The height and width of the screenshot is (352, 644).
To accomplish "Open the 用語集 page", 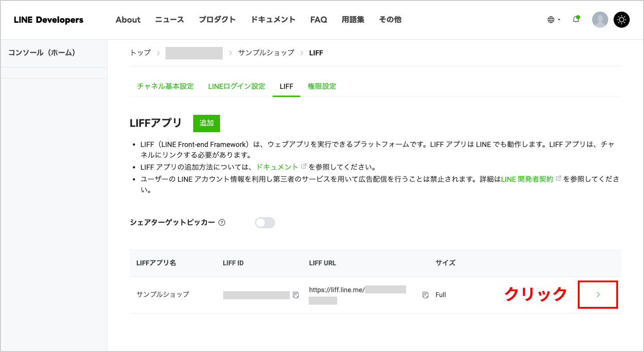I will click(x=353, y=20).
